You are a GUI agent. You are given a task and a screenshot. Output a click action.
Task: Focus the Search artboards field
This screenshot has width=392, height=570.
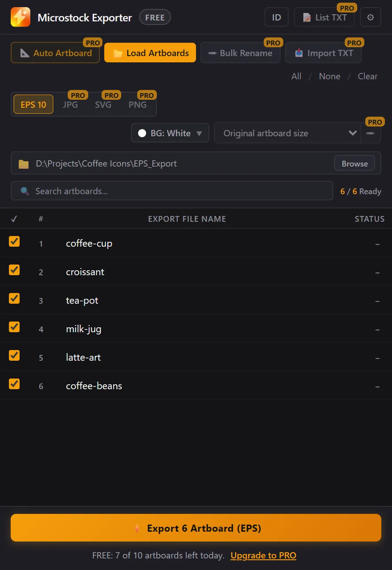point(172,191)
